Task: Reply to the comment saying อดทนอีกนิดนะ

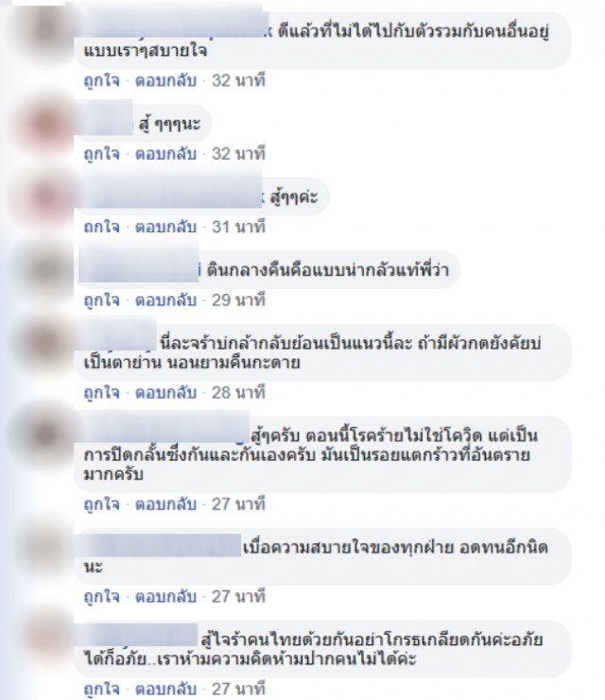Action: (165, 597)
